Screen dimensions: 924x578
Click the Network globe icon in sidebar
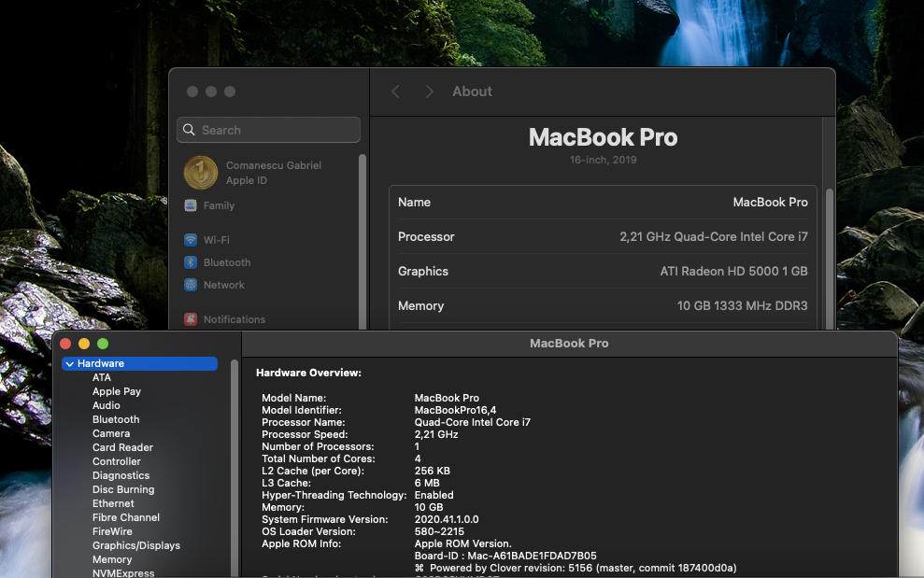[x=191, y=285]
